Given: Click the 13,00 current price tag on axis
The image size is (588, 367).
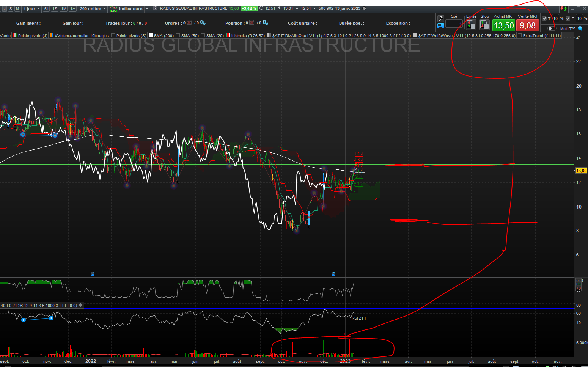Looking at the screenshot, I should coord(581,171).
